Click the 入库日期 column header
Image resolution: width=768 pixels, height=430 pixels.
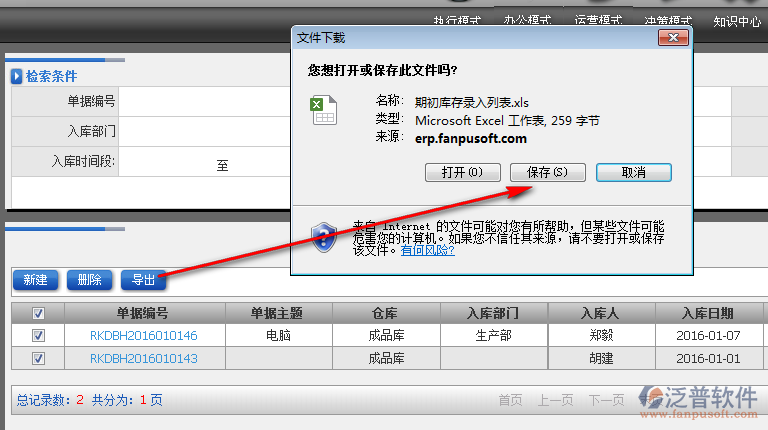pyautogui.click(x=708, y=313)
